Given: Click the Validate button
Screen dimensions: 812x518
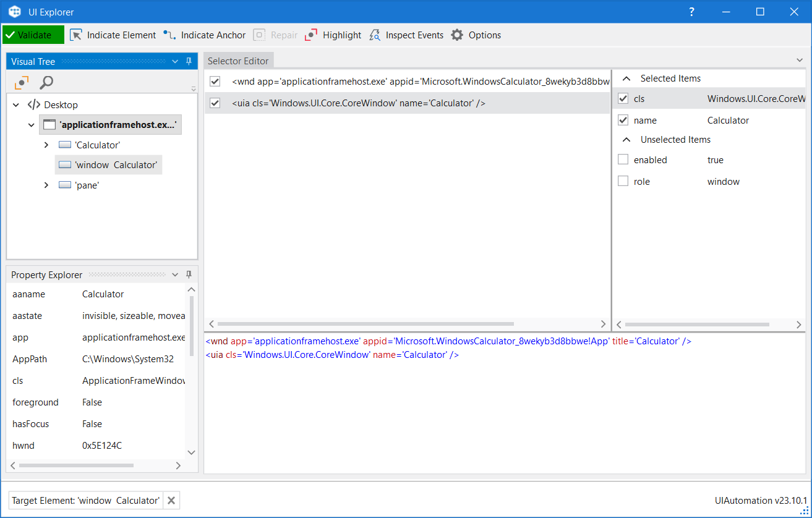Looking at the screenshot, I should (33, 35).
